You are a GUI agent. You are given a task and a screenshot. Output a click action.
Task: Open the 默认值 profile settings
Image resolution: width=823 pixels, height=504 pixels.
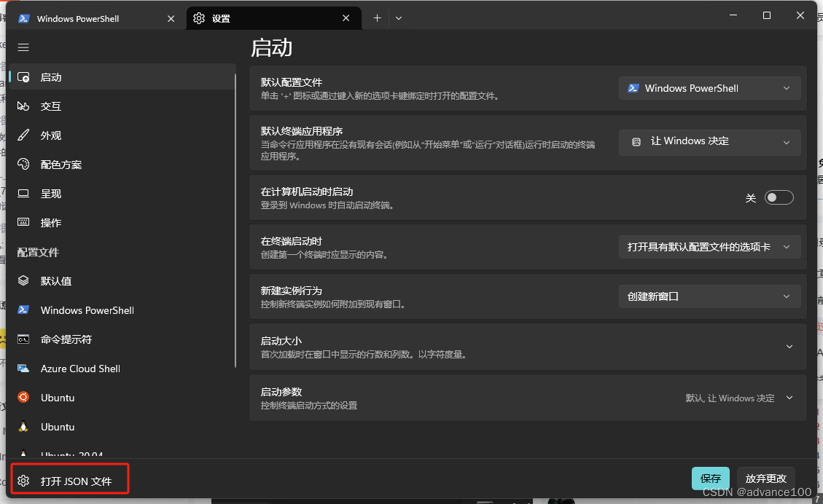pyautogui.click(x=122, y=280)
